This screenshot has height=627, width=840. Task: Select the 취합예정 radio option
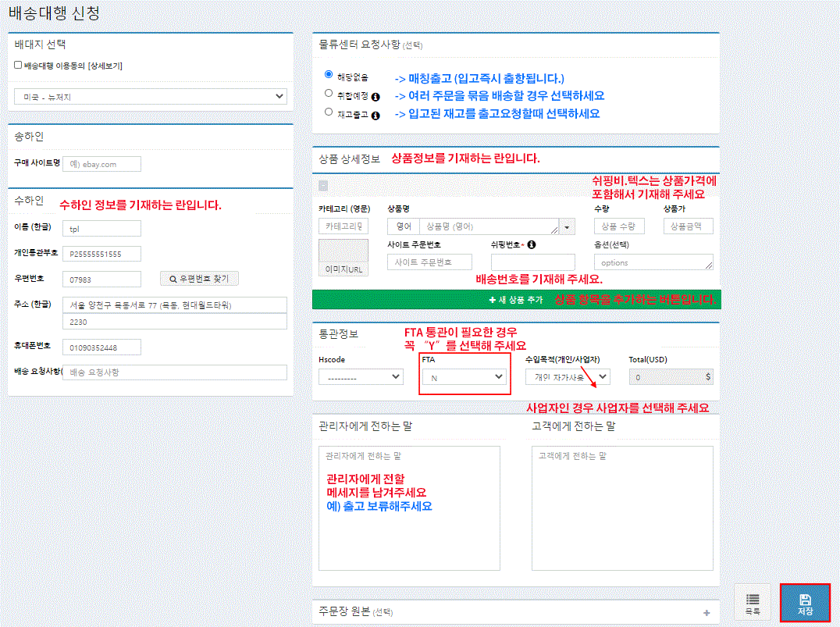(x=329, y=94)
